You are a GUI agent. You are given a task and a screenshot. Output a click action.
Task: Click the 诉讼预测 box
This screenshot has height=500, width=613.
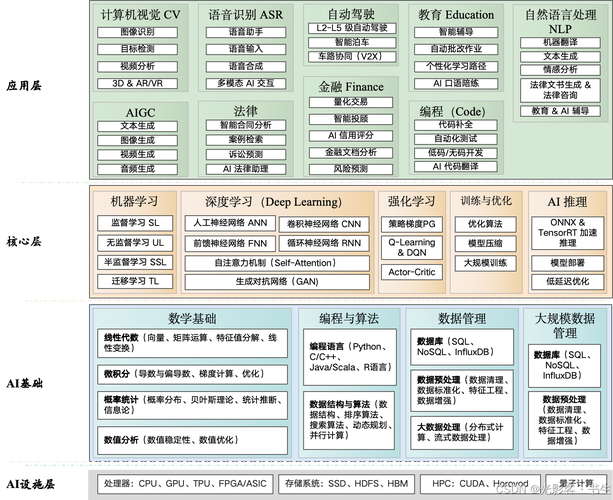(x=246, y=155)
